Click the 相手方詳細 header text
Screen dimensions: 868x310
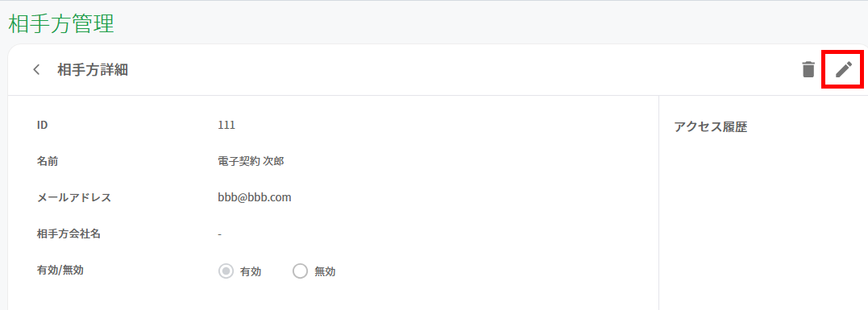pyautogui.click(x=93, y=69)
